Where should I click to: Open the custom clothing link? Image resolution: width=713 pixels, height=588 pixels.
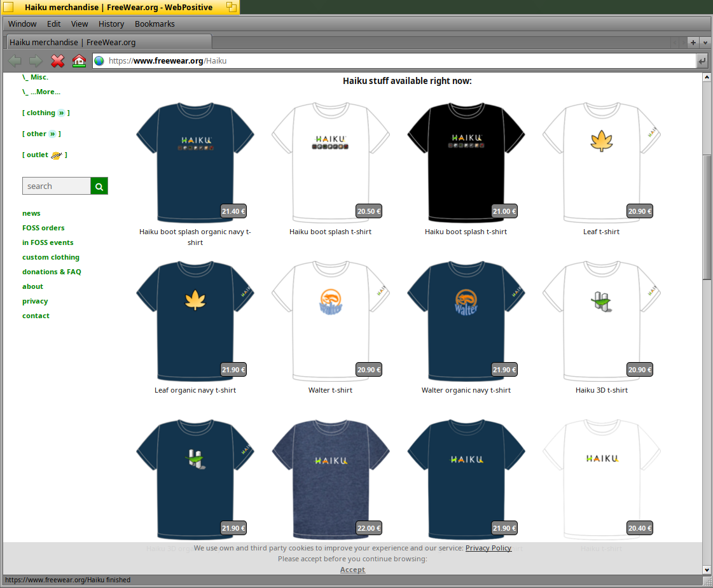[51, 257]
